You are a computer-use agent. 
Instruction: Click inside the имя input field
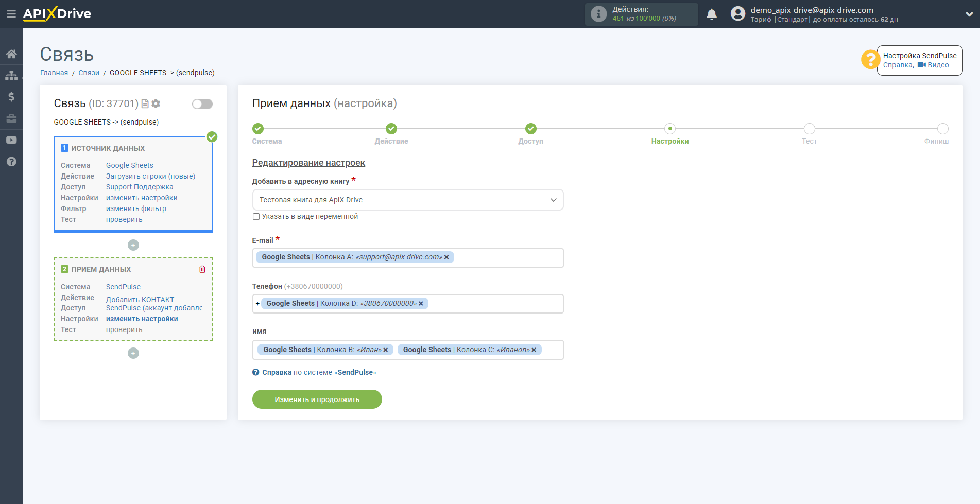click(408, 350)
